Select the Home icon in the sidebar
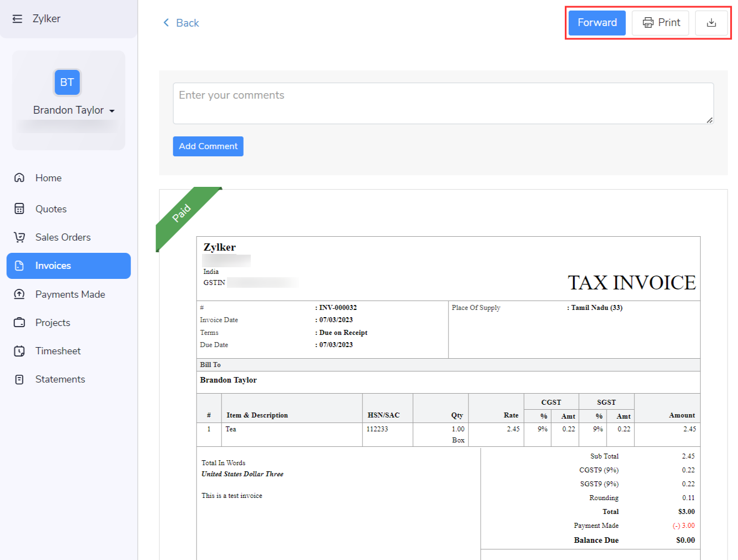The image size is (738, 560). 19,177
